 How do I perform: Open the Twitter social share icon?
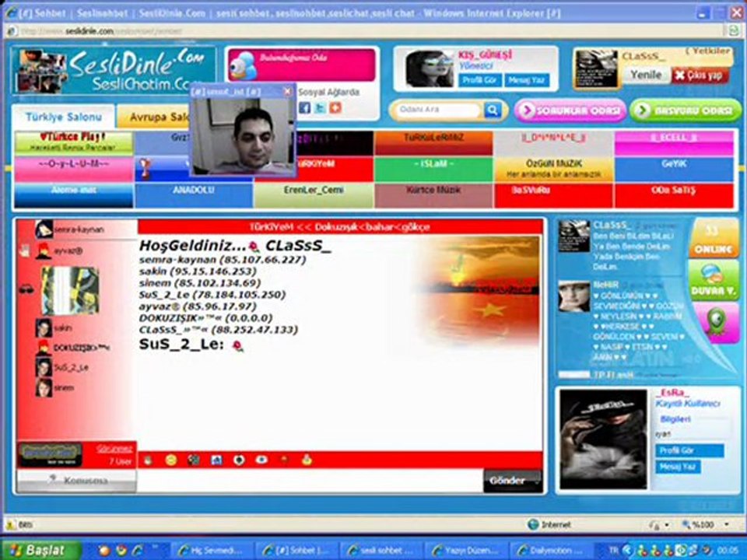click(x=320, y=107)
